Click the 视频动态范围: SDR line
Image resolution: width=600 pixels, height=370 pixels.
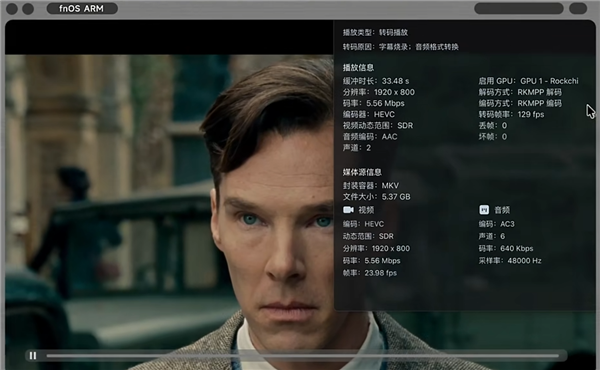pos(378,126)
